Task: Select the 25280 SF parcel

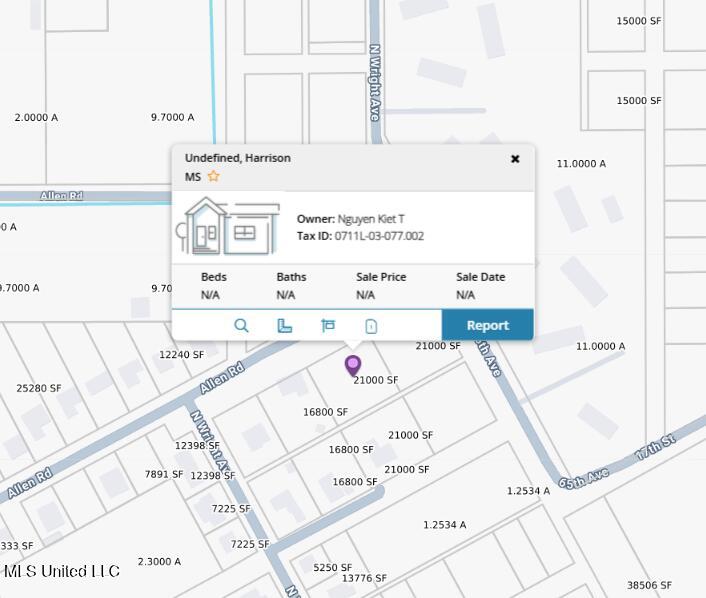Action: click(x=39, y=388)
